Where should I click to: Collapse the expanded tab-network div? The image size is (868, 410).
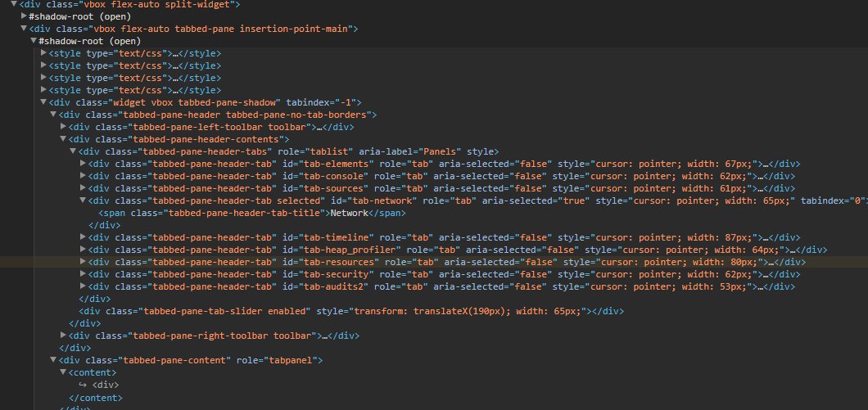click(x=83, y=200)
